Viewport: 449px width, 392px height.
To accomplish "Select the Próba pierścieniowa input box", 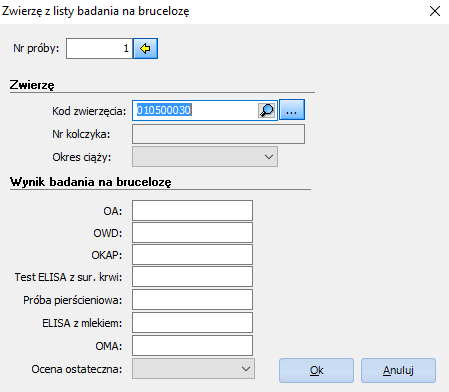I will coord(192,299).
